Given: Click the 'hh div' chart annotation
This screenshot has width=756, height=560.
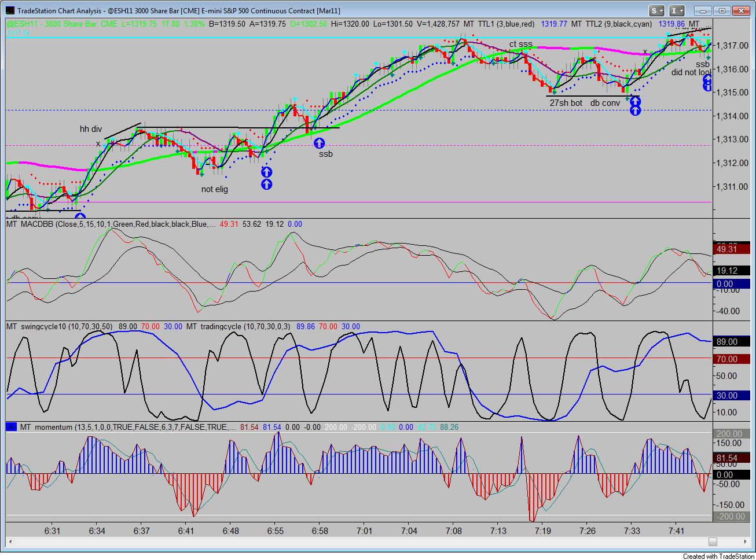Looking at the screenshot, I should click(91, 129).
